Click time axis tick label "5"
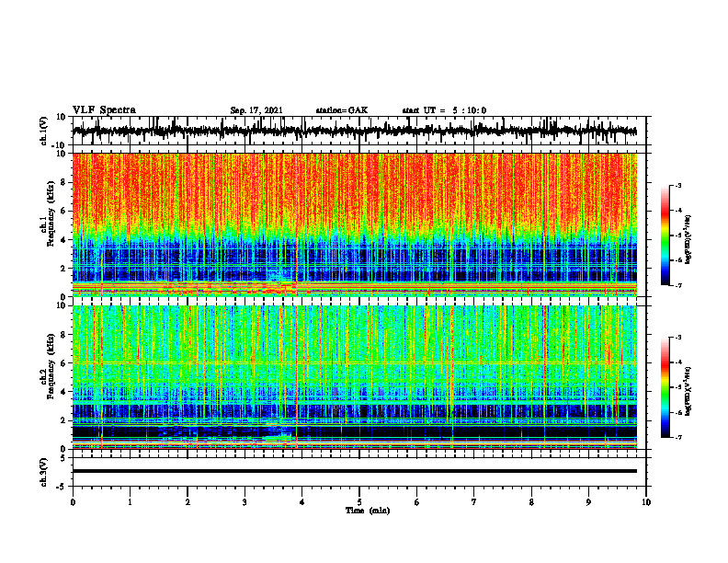 click(x=359, y=502)
